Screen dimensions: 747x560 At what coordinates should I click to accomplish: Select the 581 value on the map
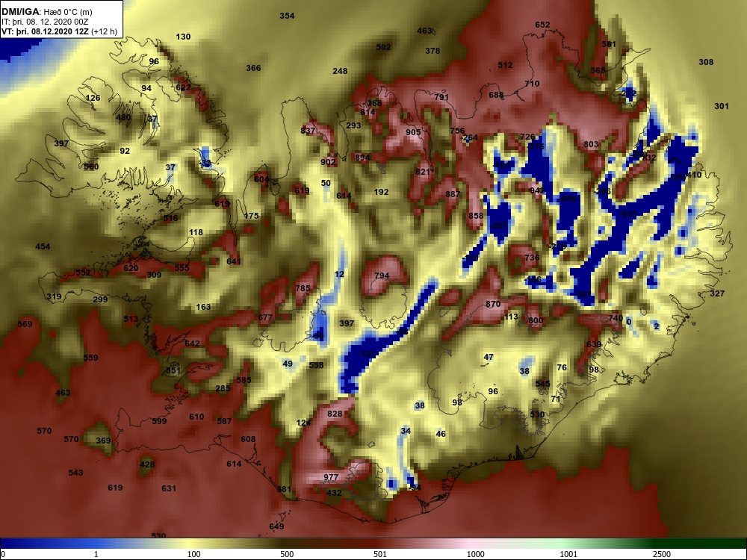click(x=609, y=44)
